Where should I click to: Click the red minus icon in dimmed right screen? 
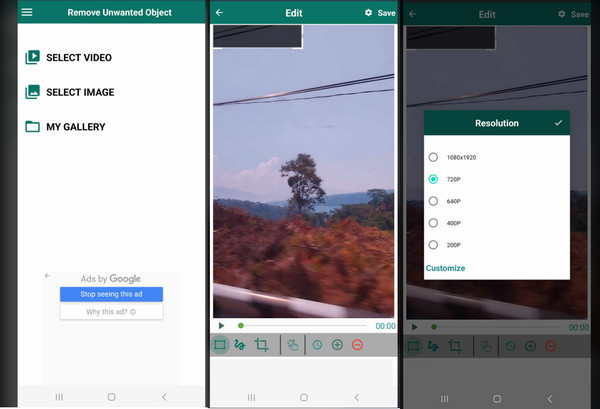pyautogui.click(x=550, y=346)
